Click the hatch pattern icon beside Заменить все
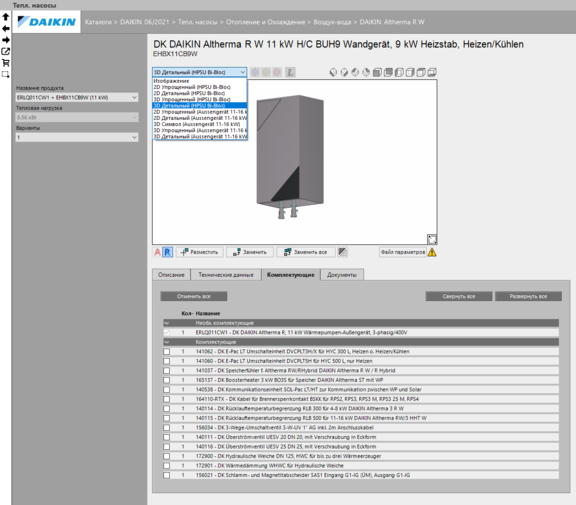The height and width of the screenshot is (505, 576). click(x=342, y=252)
